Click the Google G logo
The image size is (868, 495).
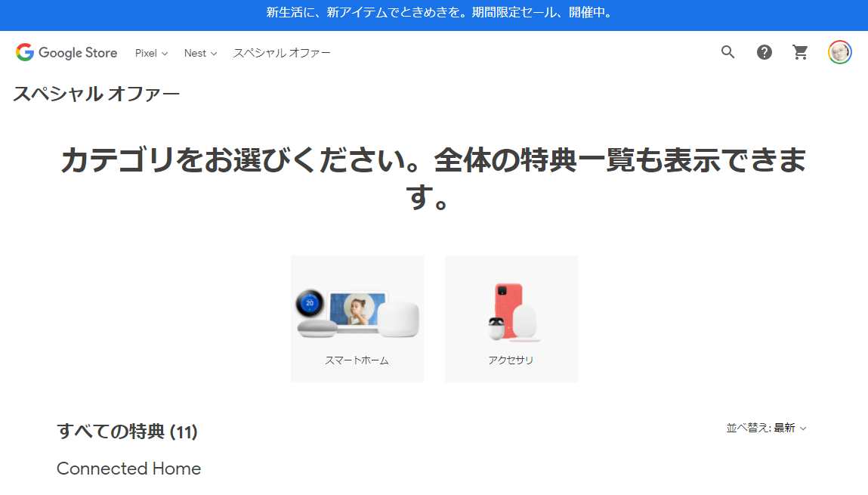(25, 53)
